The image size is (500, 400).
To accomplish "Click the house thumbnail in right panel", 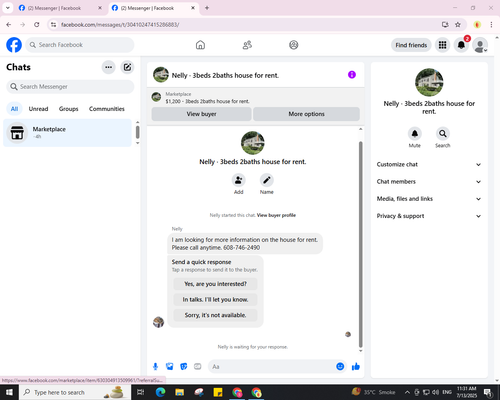I will (x=429, y=82).
